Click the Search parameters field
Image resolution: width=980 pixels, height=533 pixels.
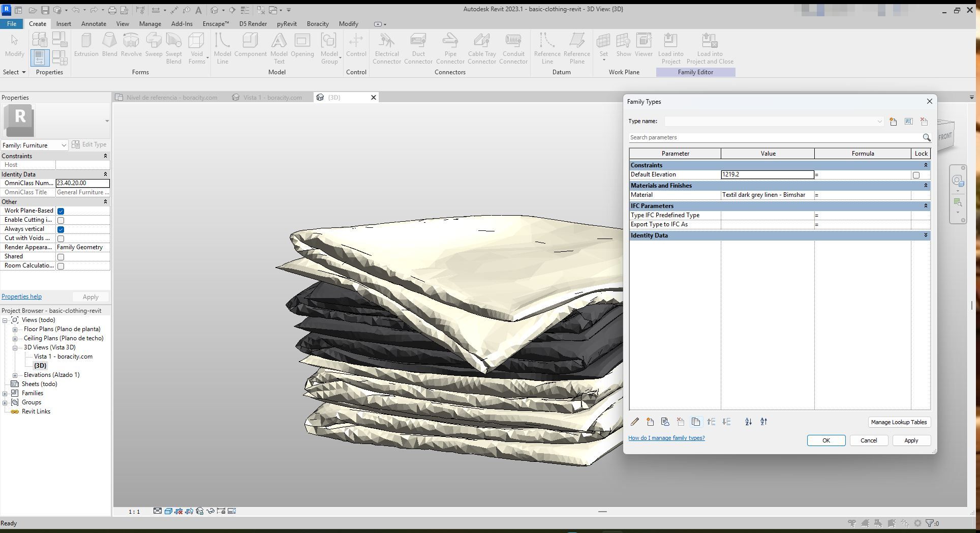tap(775, 138)
